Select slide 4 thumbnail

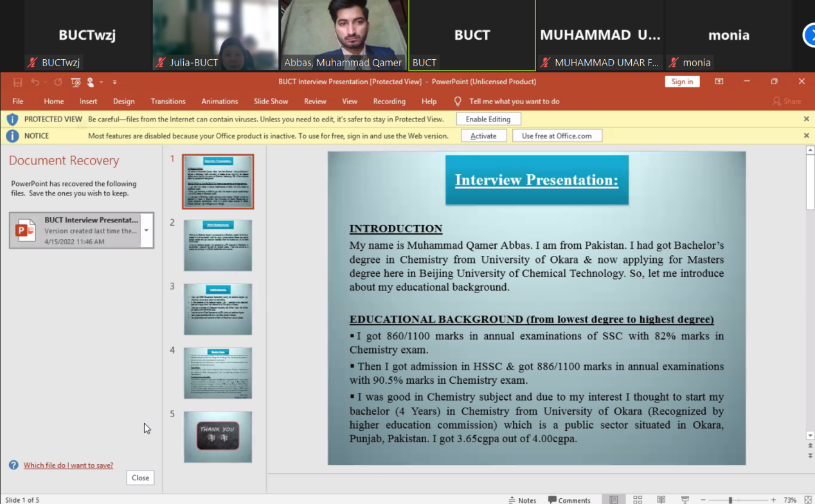pos(218,373)
